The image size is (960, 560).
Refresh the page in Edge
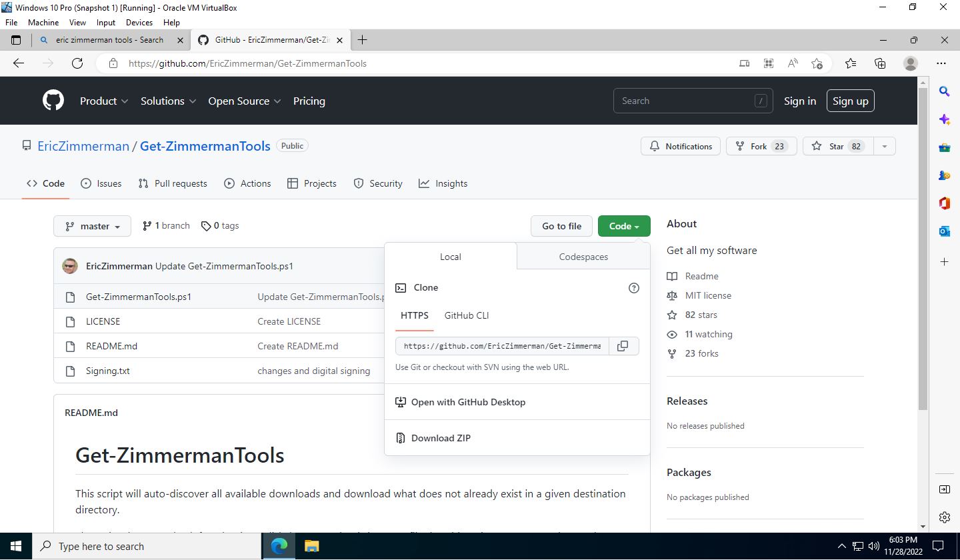[77, 63]
